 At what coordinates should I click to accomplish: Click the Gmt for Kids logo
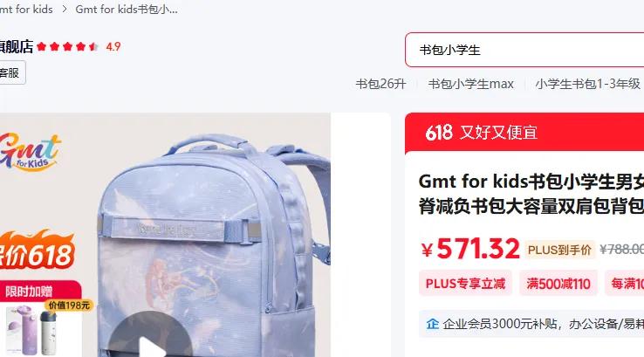point(31,152)
